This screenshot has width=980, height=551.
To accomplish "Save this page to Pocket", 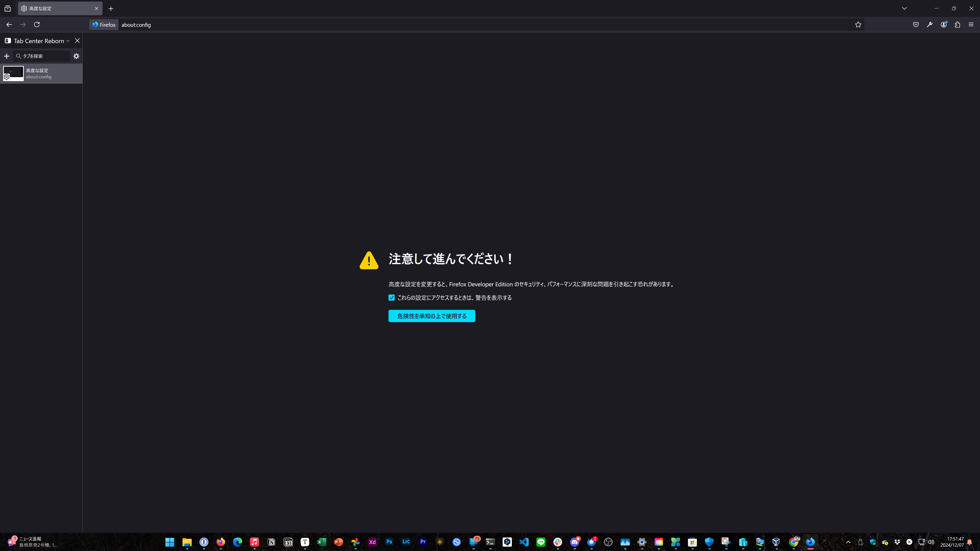I will click(916, 24).
